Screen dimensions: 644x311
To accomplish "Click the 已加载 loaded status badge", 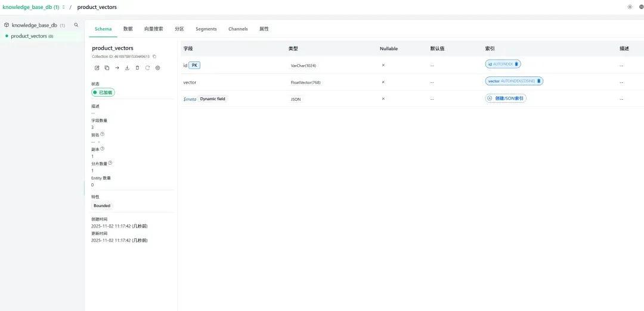I will click(103, 93).
